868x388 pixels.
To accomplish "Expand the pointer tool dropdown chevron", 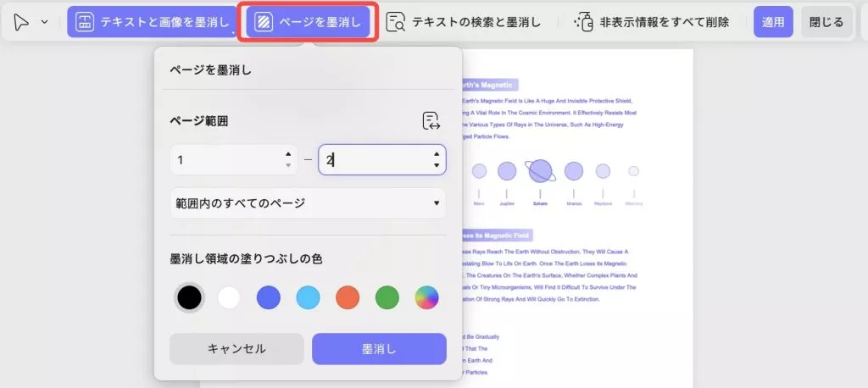I will pos(45,22).
